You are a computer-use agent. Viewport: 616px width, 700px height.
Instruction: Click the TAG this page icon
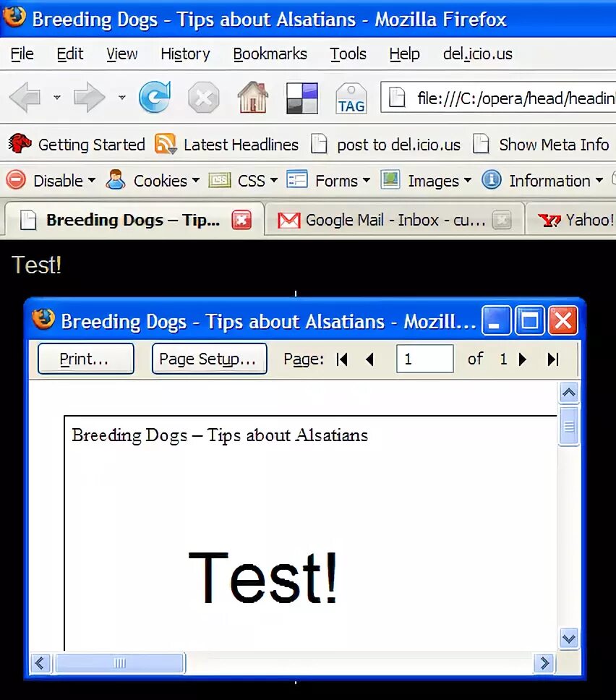(x=351, y=98)
